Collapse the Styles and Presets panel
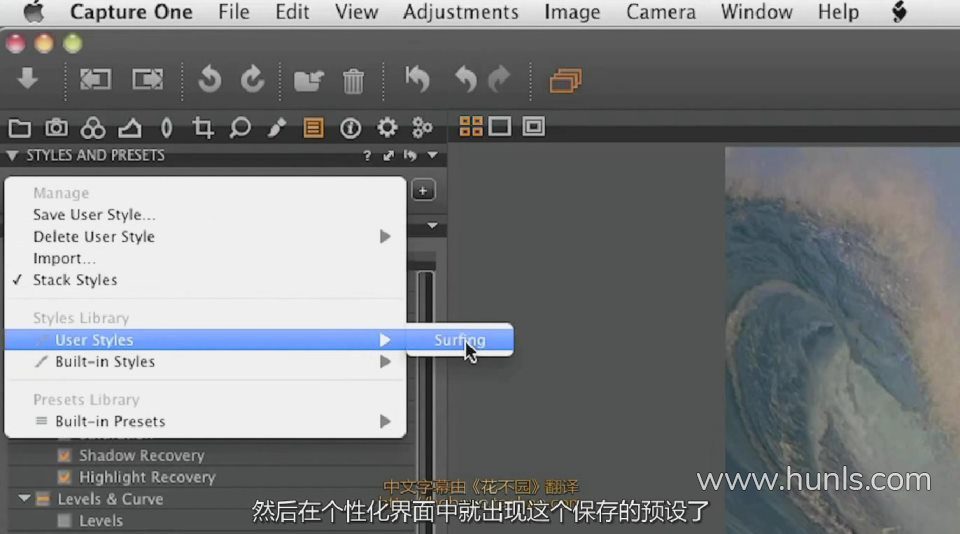The height and width of the screenshot is (534, 960). click(12, 156)
